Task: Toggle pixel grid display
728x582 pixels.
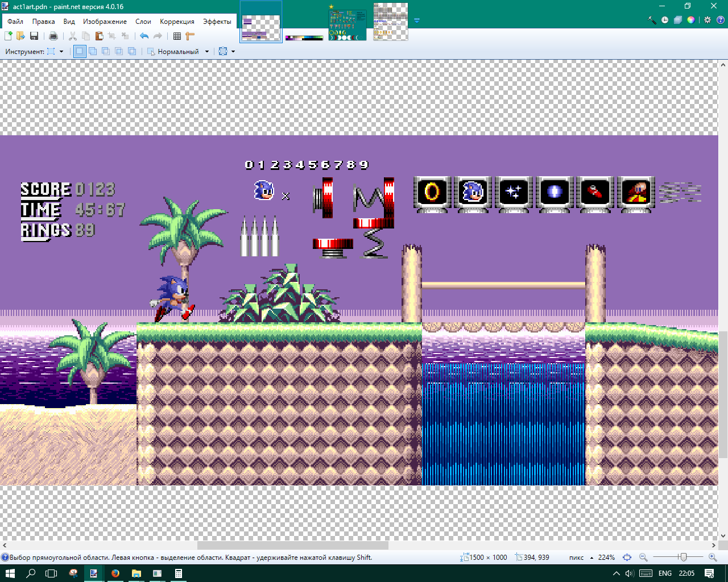Action: pos(177,36)
